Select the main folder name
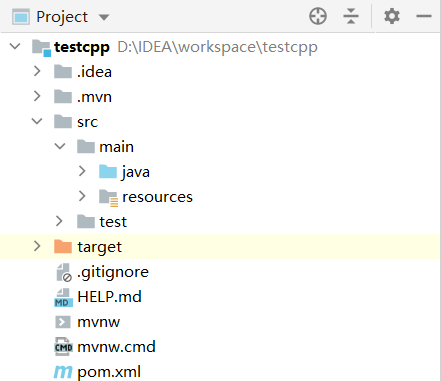 click(117, 147)
